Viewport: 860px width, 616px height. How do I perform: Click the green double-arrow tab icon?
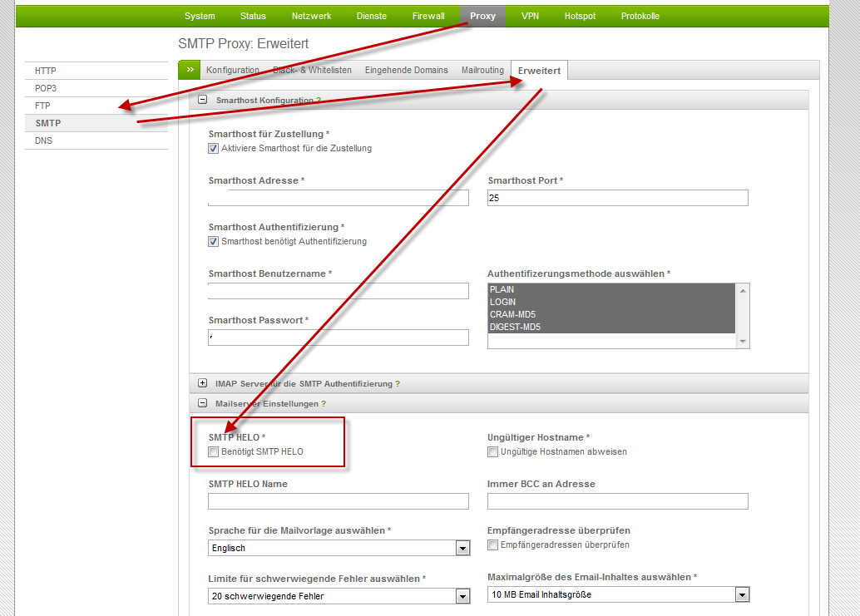coord(190,70)
